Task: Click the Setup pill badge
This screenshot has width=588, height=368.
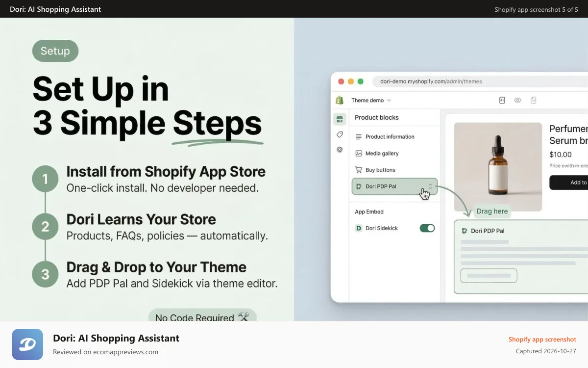Action: pyautogui.click(x=55, y=51)
